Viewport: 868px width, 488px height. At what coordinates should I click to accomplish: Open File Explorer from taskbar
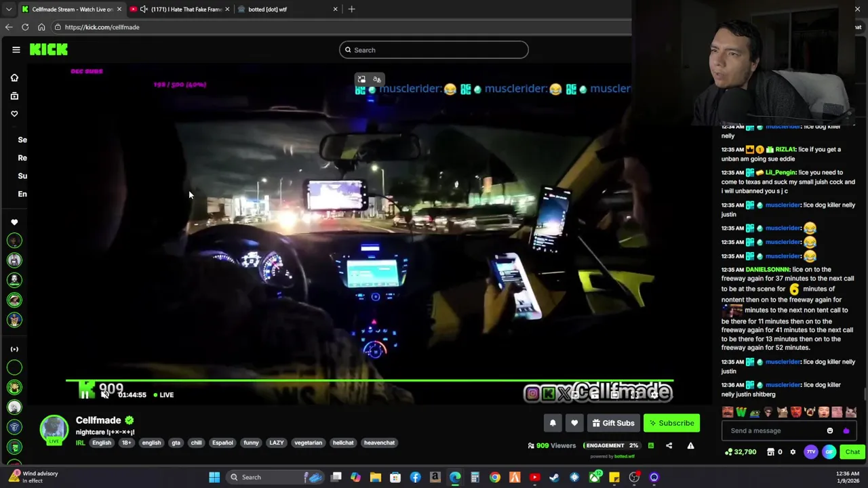(x=375, y=477)
